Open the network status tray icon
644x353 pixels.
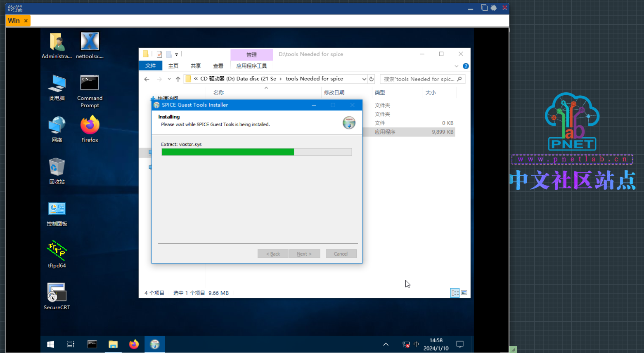pyautogui.click(x=406, y=344)
